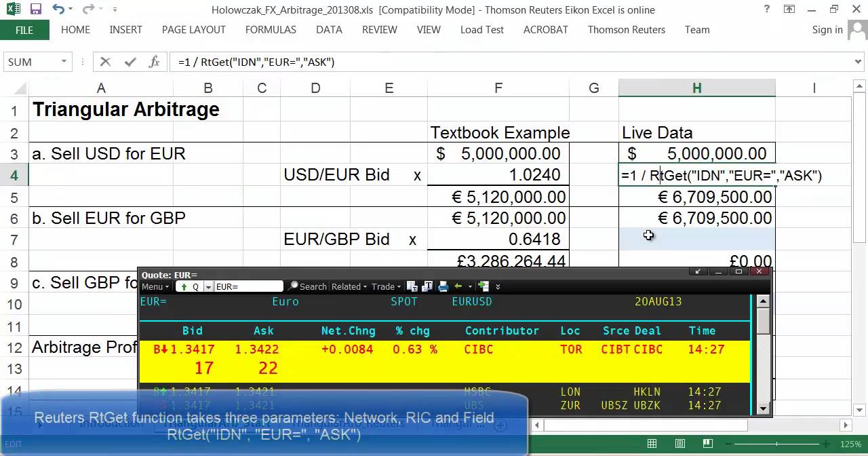This screenshot has width=868, height=456.
Task: Click the Quote window scroll down arrow
Action: [x=763, y=408]
